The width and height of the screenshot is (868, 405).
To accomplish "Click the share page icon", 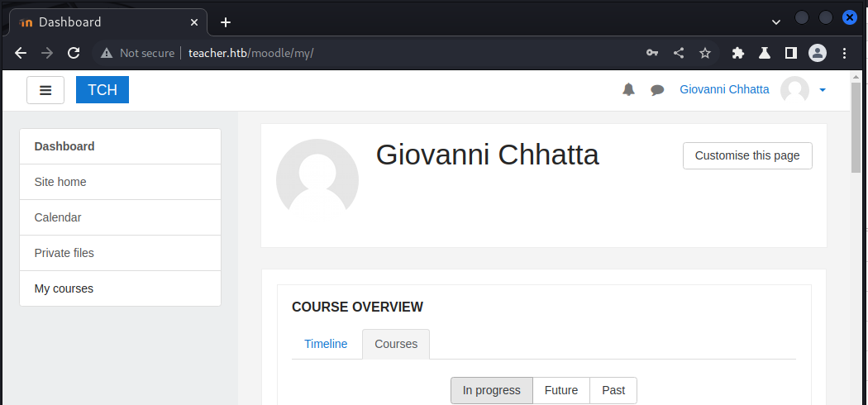I will point(678,53).
